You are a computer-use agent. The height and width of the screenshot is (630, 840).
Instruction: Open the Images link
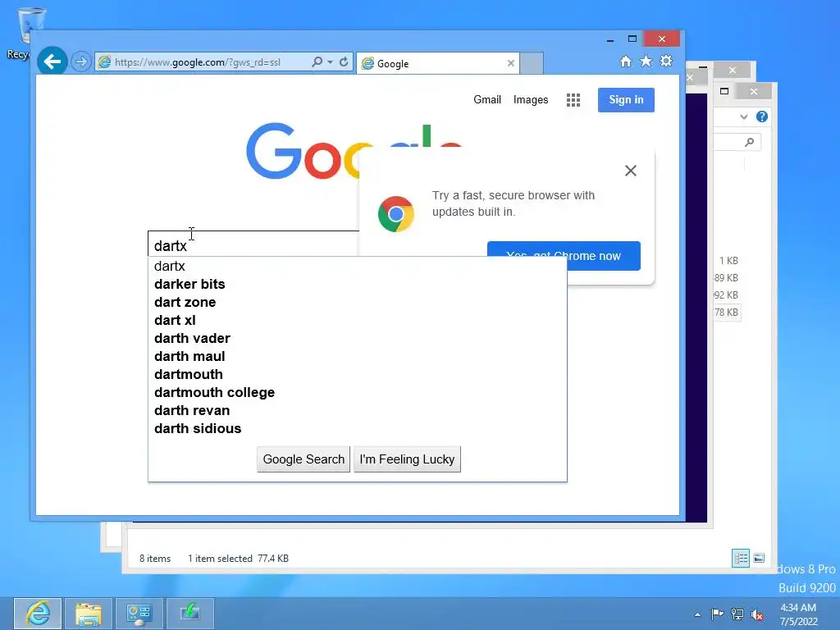pyautogui.click(x=531, y=99)
